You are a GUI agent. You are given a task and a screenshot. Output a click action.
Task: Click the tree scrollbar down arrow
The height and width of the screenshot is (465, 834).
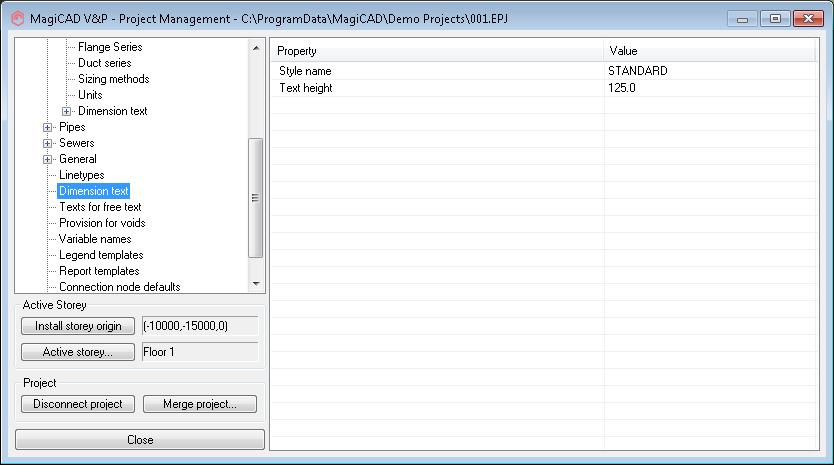[256, 284]
